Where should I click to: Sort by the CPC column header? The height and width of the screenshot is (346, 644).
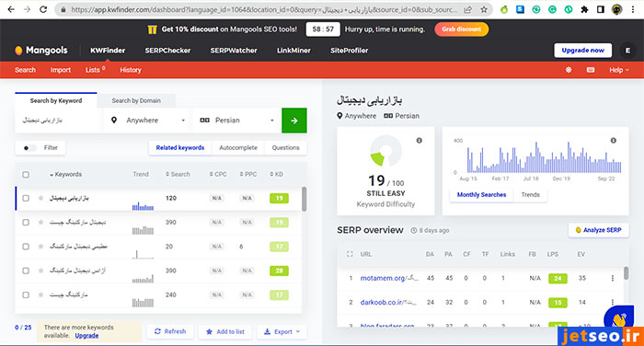point(218,174)
